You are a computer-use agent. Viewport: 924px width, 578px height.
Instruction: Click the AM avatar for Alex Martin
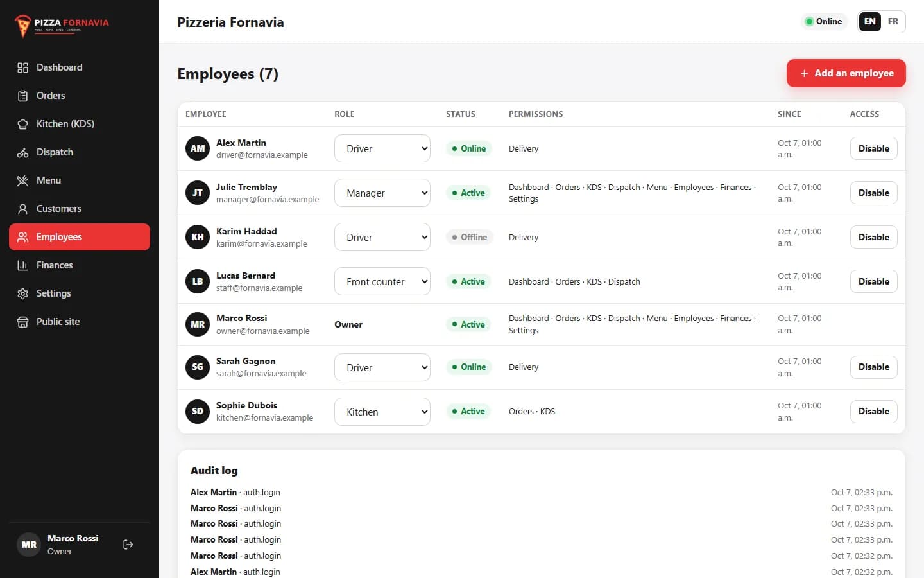click(x=198, y=148)
